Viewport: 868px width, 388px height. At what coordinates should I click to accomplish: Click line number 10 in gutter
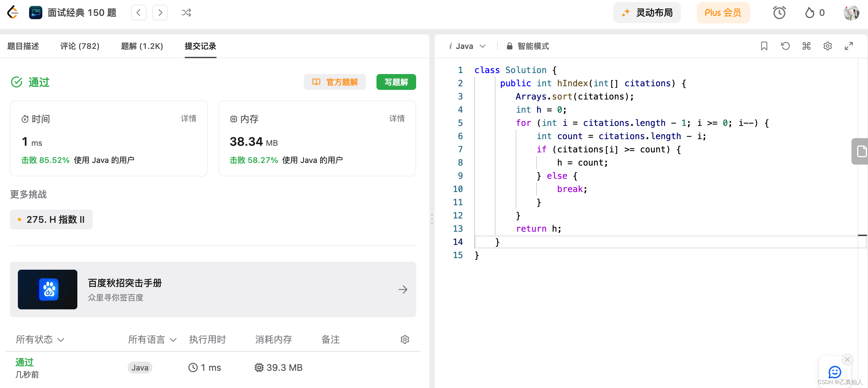(457, 189)
